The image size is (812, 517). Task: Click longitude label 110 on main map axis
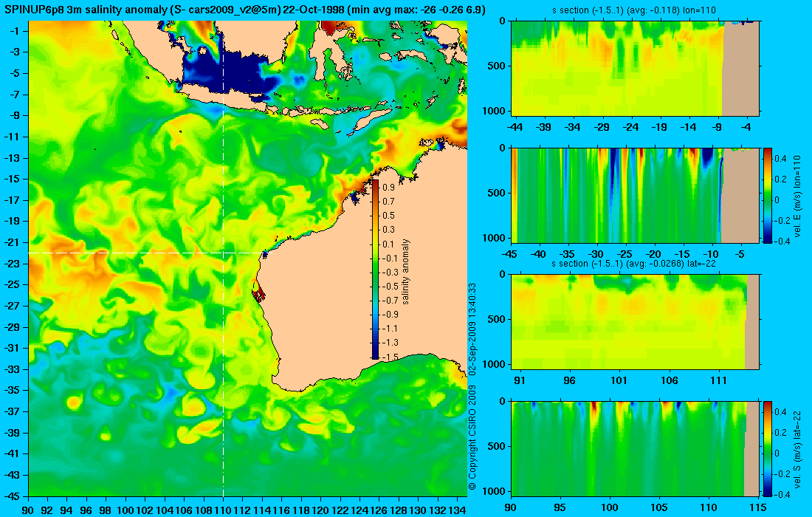coord(223,510)
